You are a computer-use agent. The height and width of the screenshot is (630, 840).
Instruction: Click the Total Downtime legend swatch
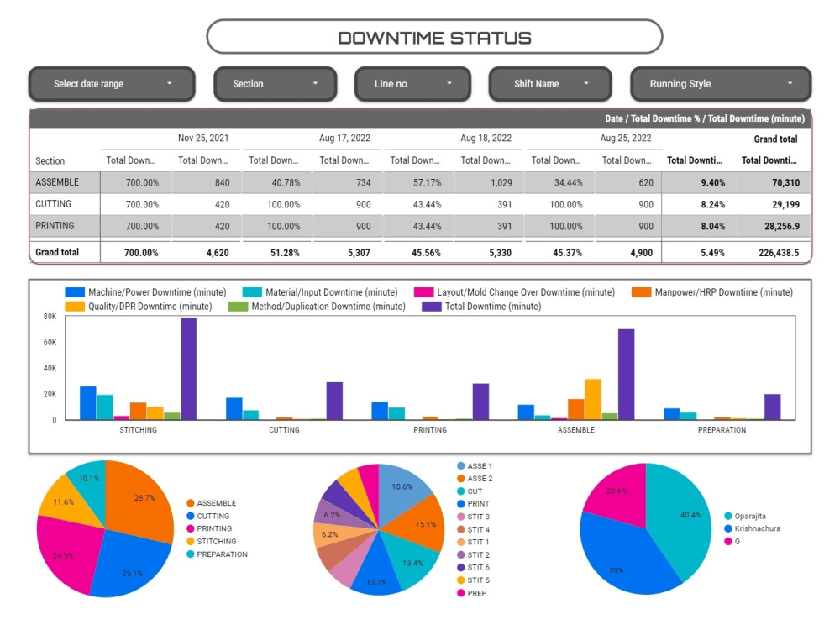[431, 307]
